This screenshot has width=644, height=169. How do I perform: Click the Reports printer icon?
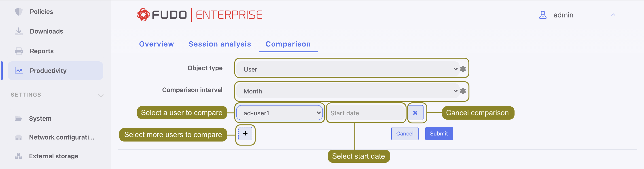19,51
